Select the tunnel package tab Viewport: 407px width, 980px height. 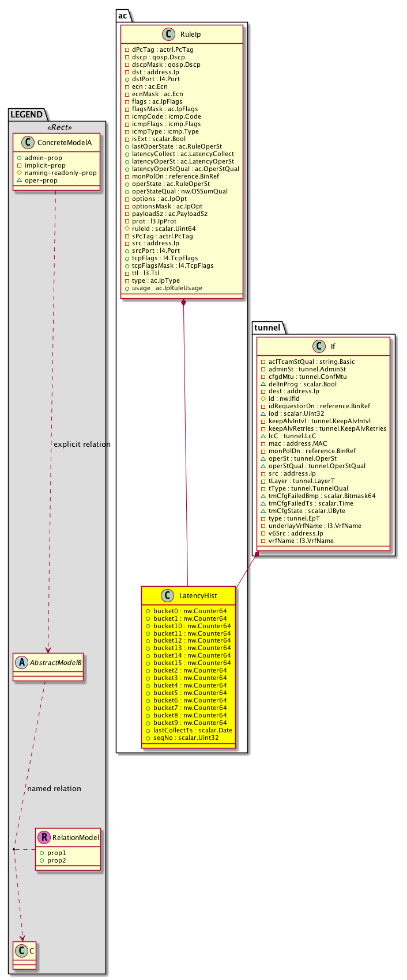(x=267, y=328)
